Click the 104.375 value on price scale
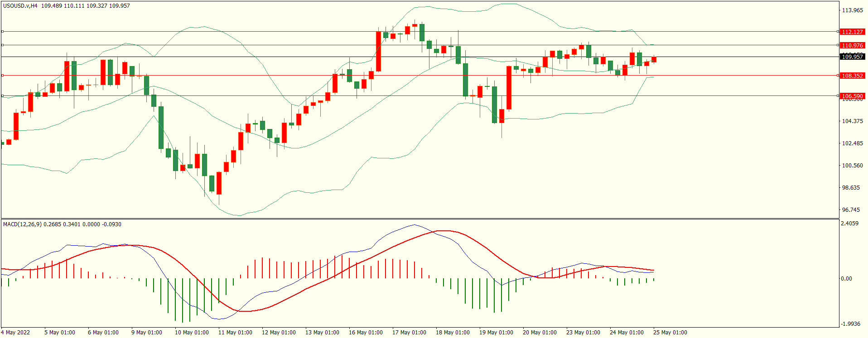This screenshot has width=868, height=338. coord(852,121)
